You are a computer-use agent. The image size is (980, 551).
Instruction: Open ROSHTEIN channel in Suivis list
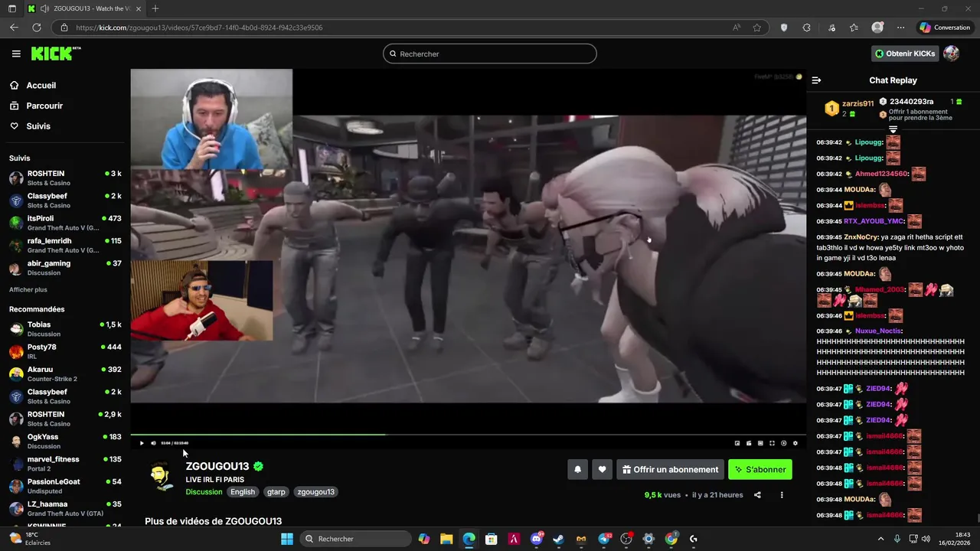tap(65, 178)
